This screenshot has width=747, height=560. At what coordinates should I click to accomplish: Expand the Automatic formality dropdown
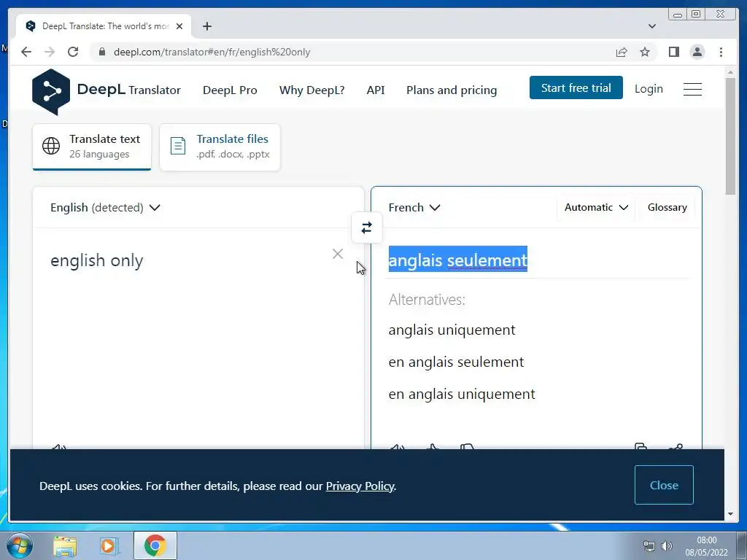click(596, 208)
